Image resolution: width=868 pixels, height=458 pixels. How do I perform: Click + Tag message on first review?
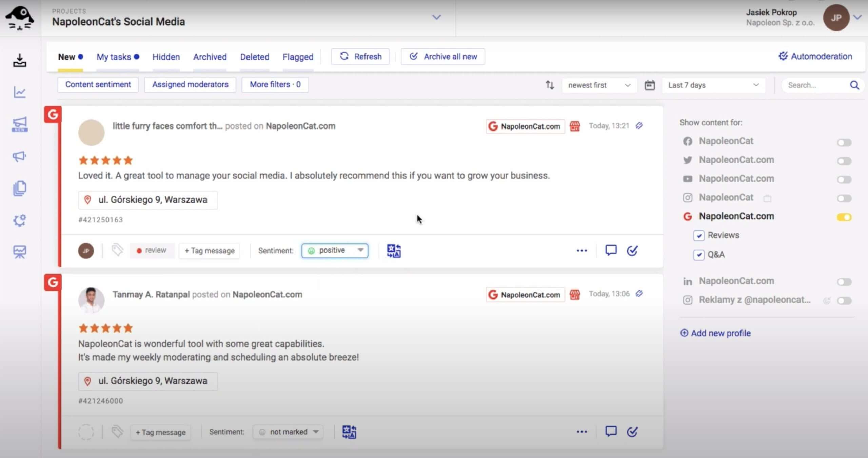tap(209, 251)
